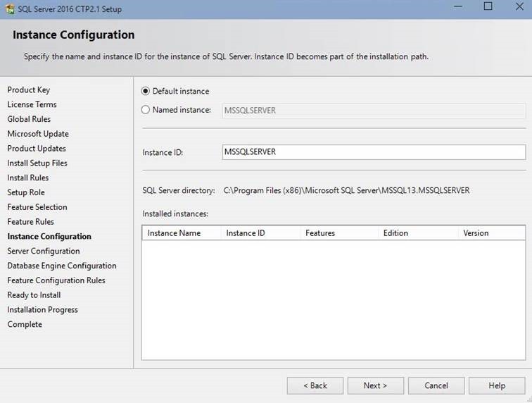Click the Named instance name field
This screenshot has height=403, width=532.
pos(374,111)
